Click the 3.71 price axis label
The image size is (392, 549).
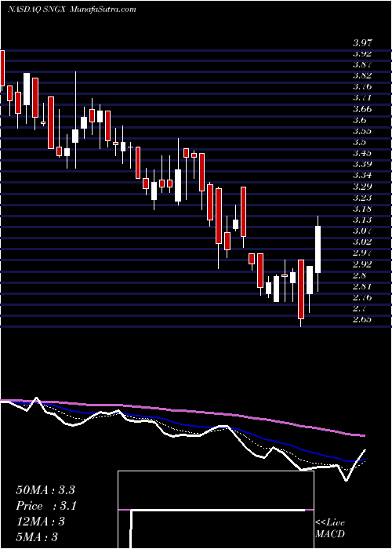pos(362,98)
